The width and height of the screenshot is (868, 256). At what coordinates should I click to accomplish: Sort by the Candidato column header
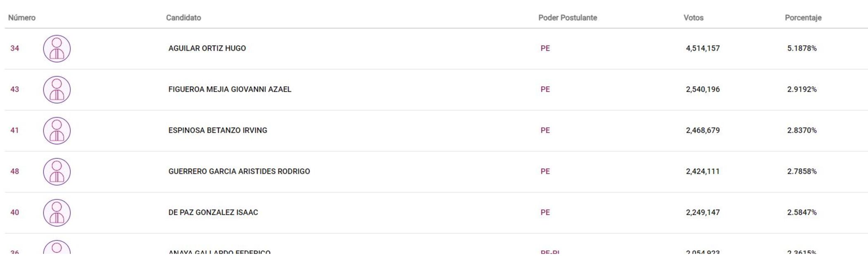pyautogui.click(x=183, y=18)
